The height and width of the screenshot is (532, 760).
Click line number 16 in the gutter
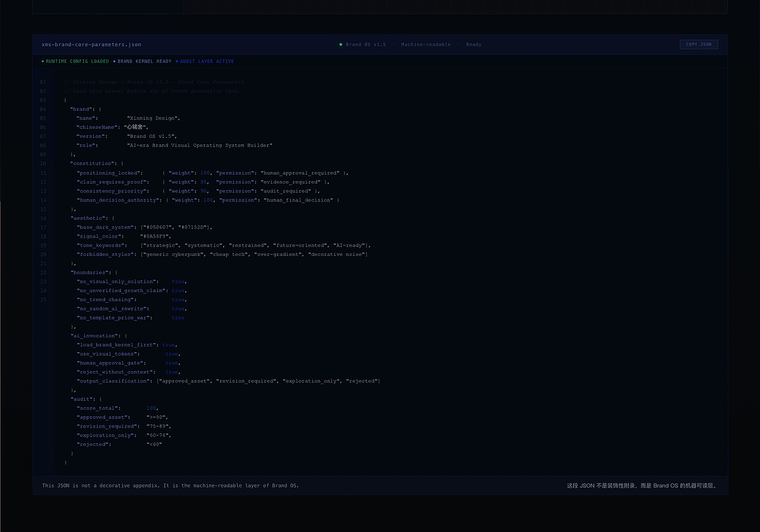43,218
